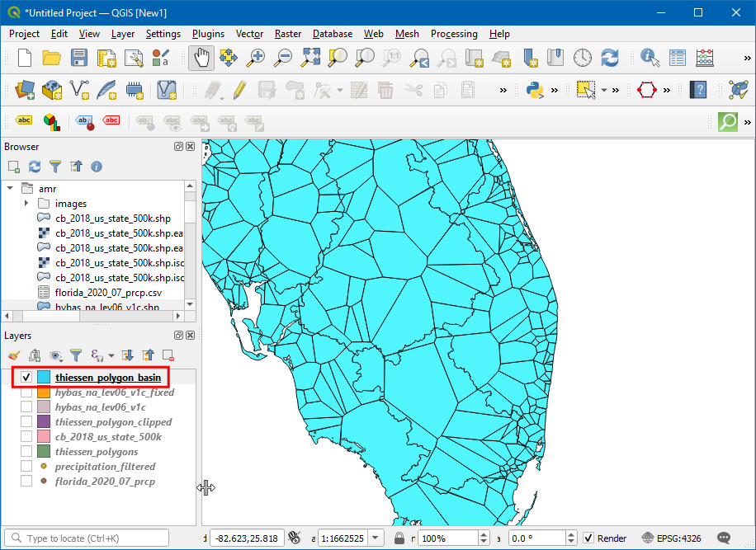
Task: Open the attribute table icon
Action: [678, 58]
